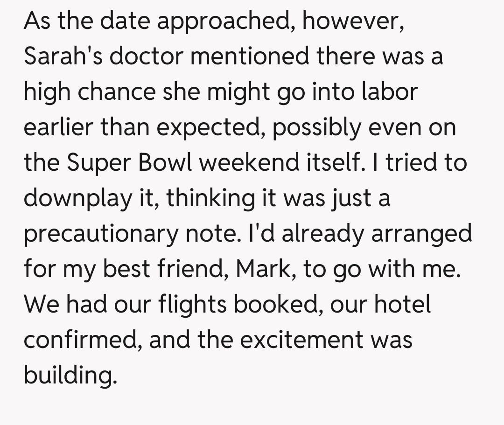Screen dimensions: 504x425
Task: Click the word "arranged"
Action: tap(421, 234)
